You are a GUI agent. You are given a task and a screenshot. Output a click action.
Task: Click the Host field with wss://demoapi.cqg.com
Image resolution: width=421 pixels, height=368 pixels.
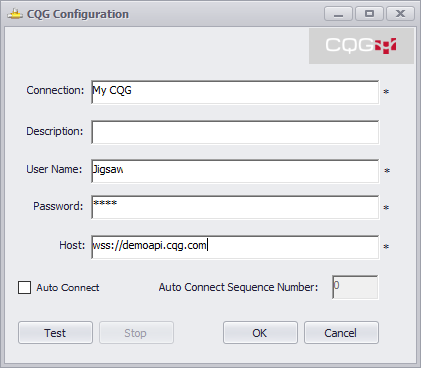click(235, 247)
